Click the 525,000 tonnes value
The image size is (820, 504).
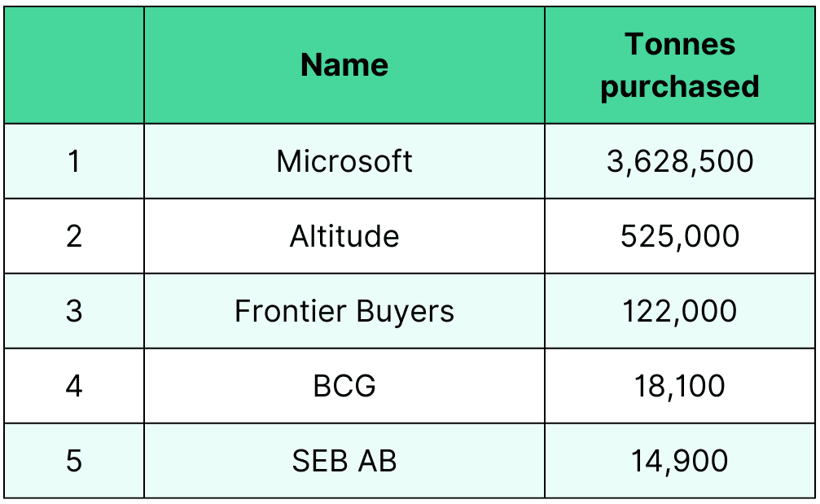(x=680, y=236)
